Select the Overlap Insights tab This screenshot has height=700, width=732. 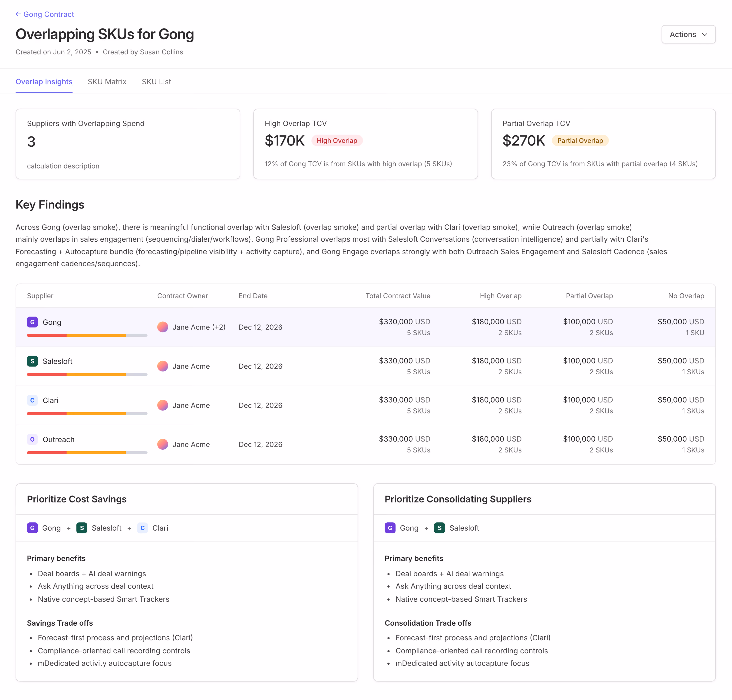pyautogui.click(x=44, y=82)
